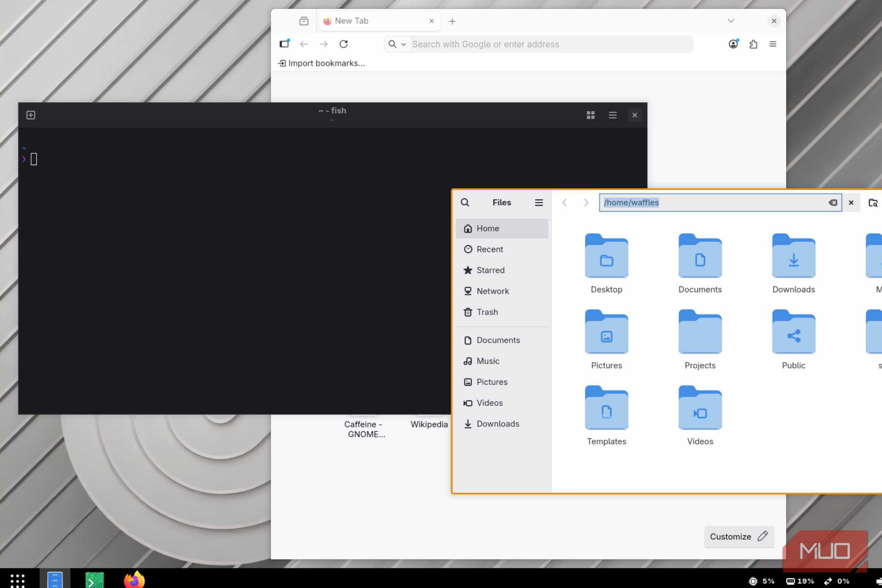This screenshot has width=882, height=588.
Task: Click CPU usage indicator in system tray
Action: pos(761,581)
